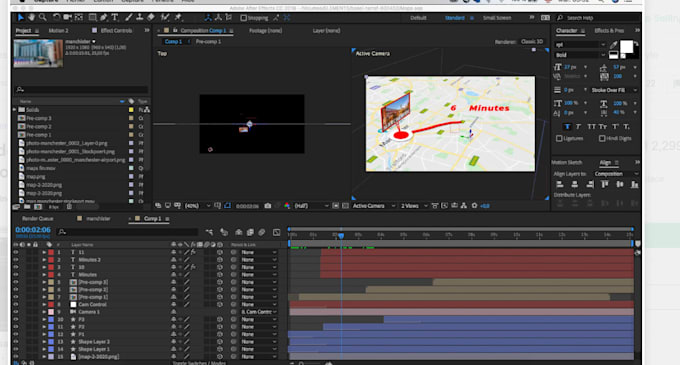Select the Default workspace
The height and width of the screenshot is (365, 680).
[418, 18]
